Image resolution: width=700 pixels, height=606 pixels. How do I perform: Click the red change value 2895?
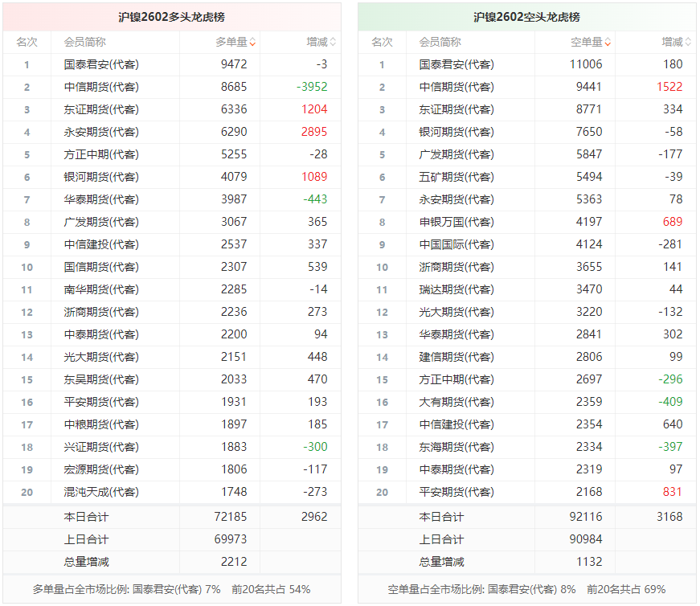tap(314, 132)
